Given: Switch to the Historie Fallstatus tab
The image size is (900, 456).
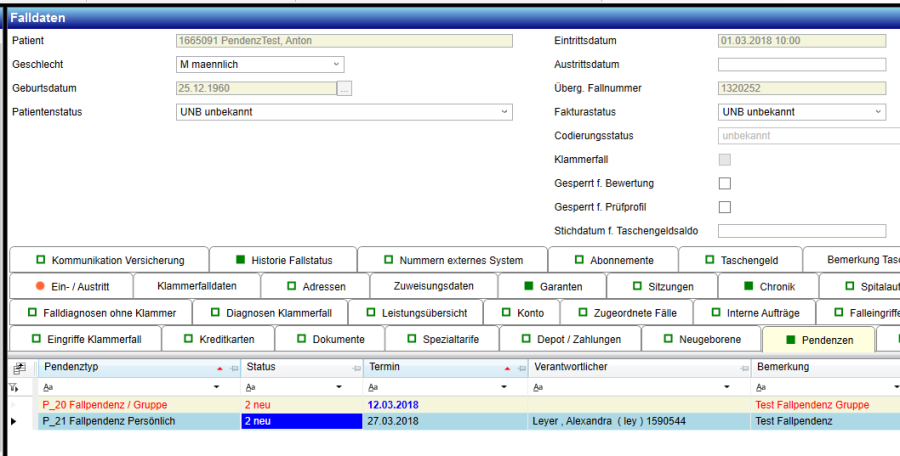Looking at the screenshot, I should 282,260.
